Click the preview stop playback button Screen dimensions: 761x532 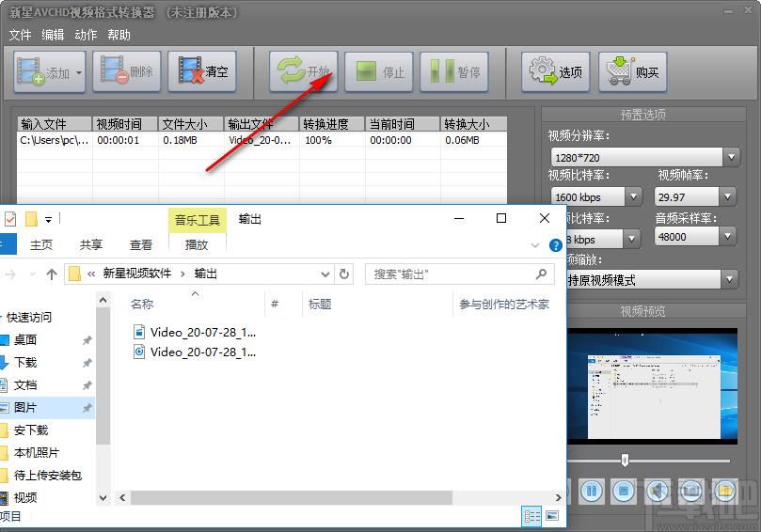click(x=624, y=491)
